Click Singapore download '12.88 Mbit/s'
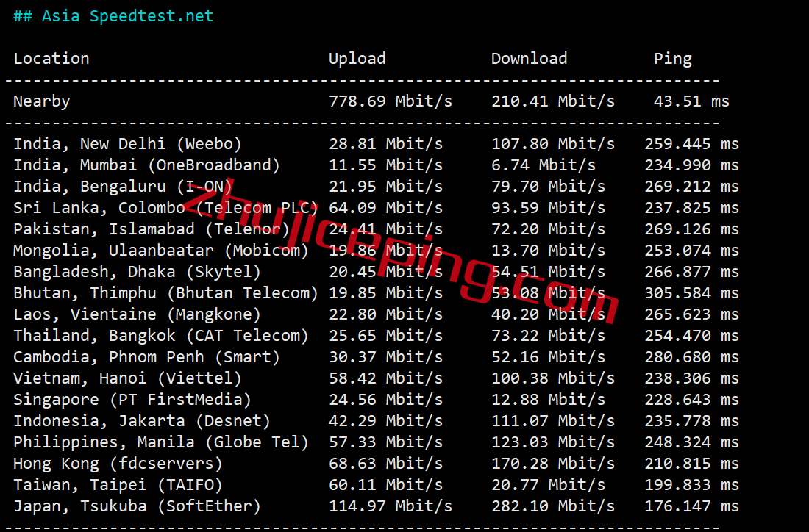 tap(548, 400)
